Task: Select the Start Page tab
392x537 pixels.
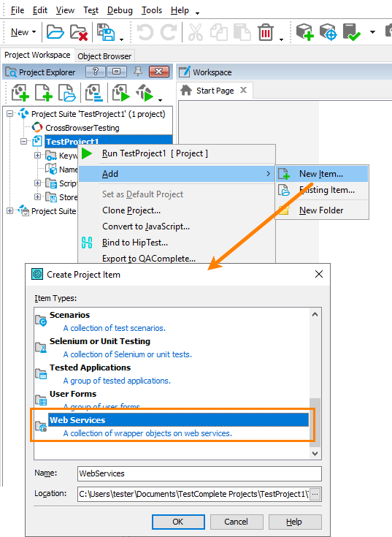Action: point(215,91)
